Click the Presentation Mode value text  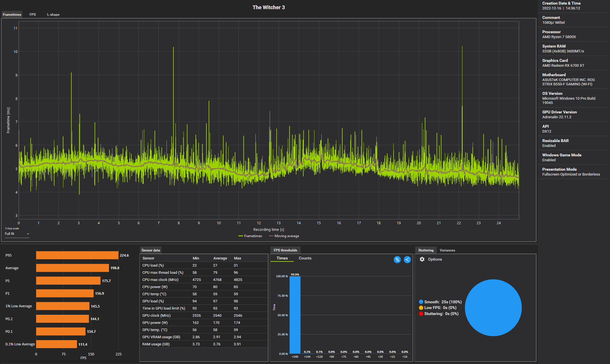(571, 174)
